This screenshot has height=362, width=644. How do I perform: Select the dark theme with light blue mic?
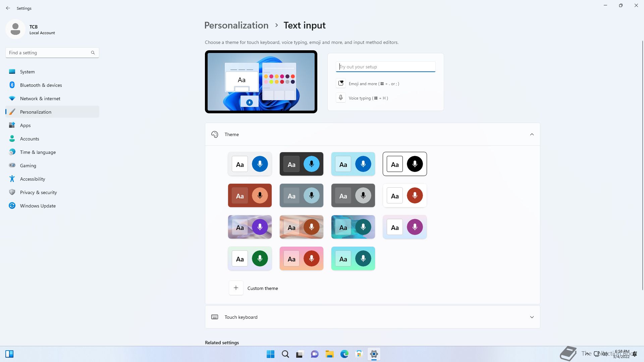301,164
